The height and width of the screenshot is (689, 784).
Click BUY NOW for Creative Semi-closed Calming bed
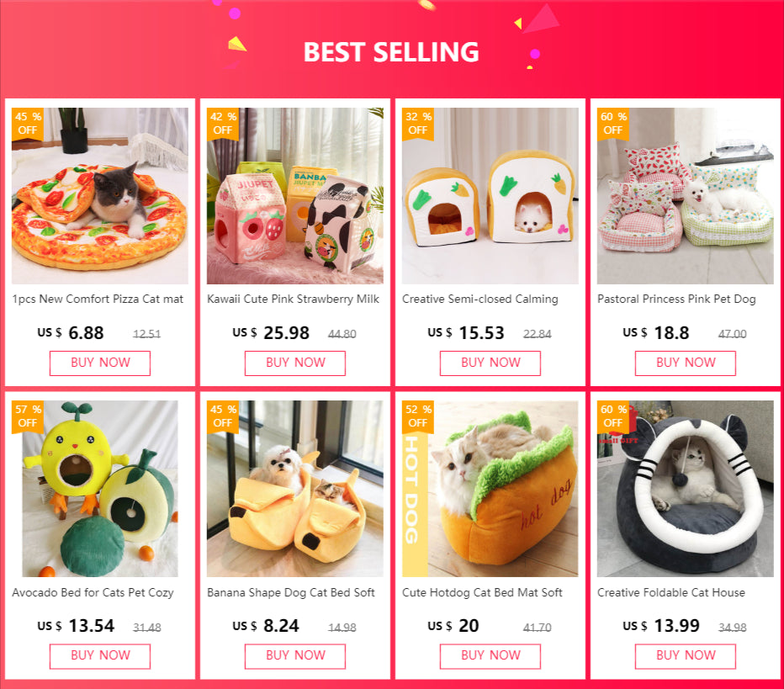(x=490, y=363)
